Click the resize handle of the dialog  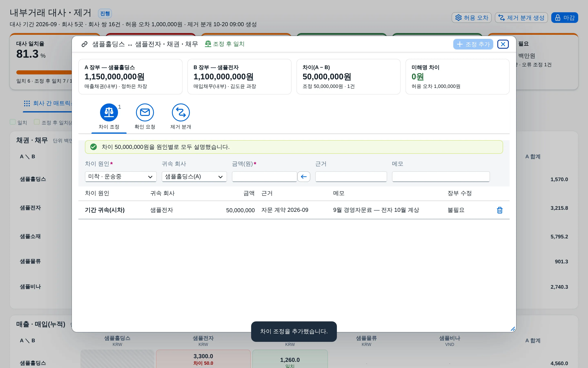point(513,329)
